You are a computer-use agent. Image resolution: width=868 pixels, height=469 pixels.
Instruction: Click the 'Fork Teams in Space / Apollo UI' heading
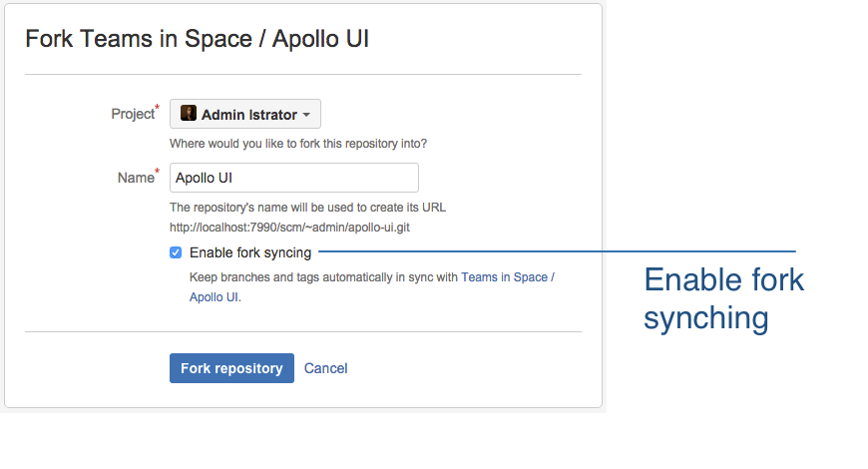pyautogui.click(x=198, y=39)
